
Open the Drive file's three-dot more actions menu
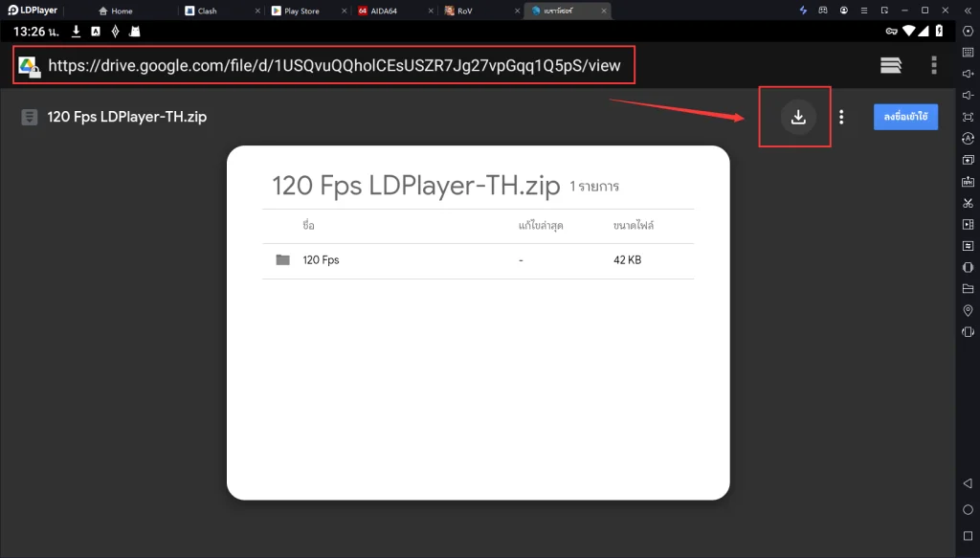pyautogui.click(x=841, y=117)
